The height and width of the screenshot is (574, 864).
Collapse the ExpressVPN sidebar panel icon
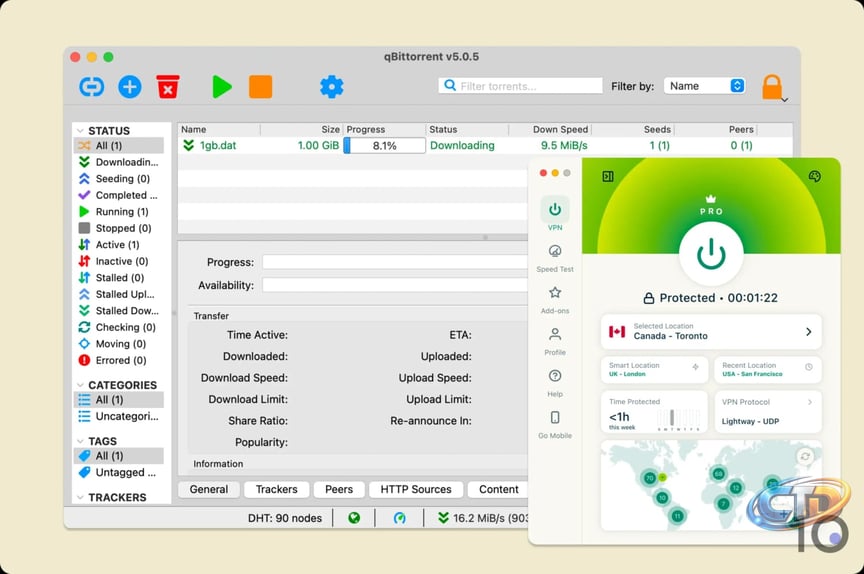608,176
